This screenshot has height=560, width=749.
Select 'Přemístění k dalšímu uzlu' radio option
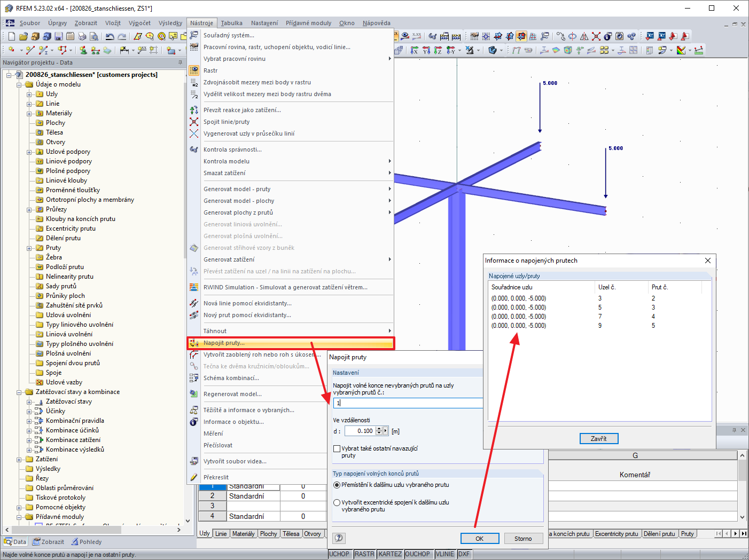pos(337,485)
